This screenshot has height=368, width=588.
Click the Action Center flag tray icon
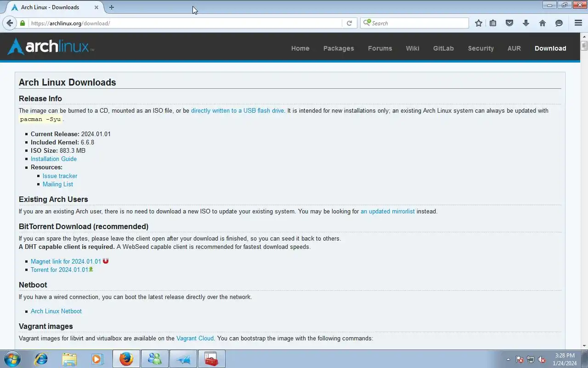tap(520, 359)
